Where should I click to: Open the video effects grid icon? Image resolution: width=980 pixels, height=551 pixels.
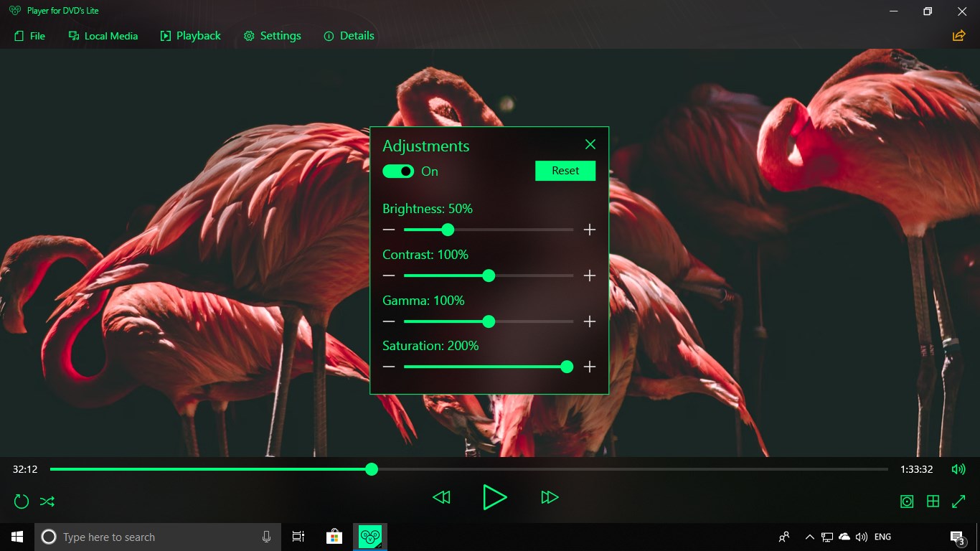coord(933,501)
